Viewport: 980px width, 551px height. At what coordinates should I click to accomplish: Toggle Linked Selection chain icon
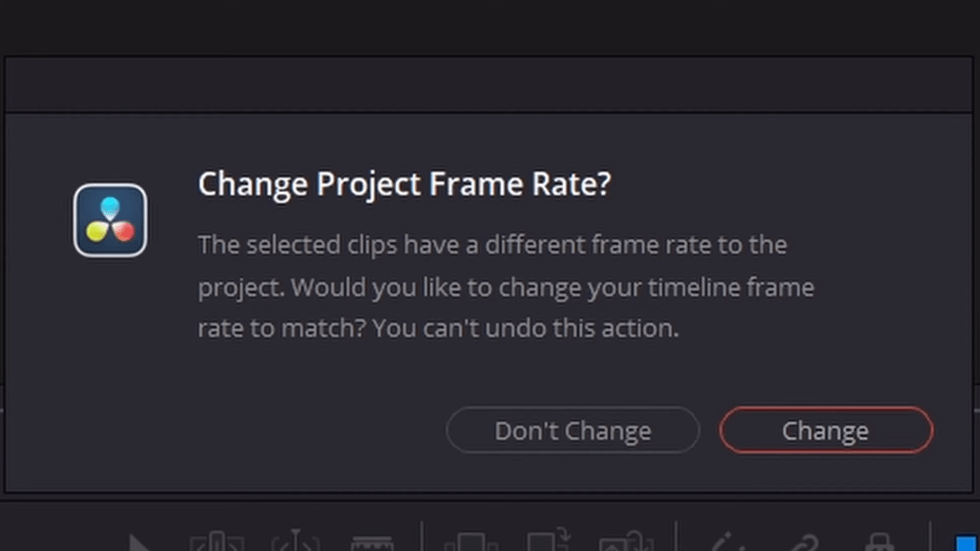click(x=804, y=542)
